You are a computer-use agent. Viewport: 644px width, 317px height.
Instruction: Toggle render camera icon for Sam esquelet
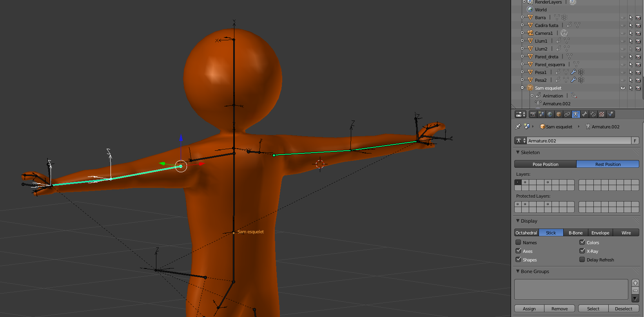point(638,88)
